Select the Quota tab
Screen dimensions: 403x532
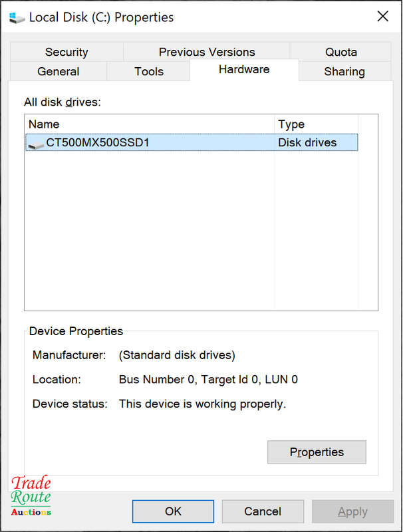340,52
